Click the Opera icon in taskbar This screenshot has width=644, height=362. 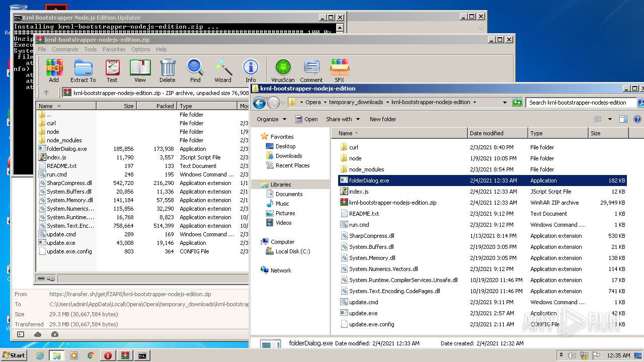pyautogui.click(x=108, y=355)
